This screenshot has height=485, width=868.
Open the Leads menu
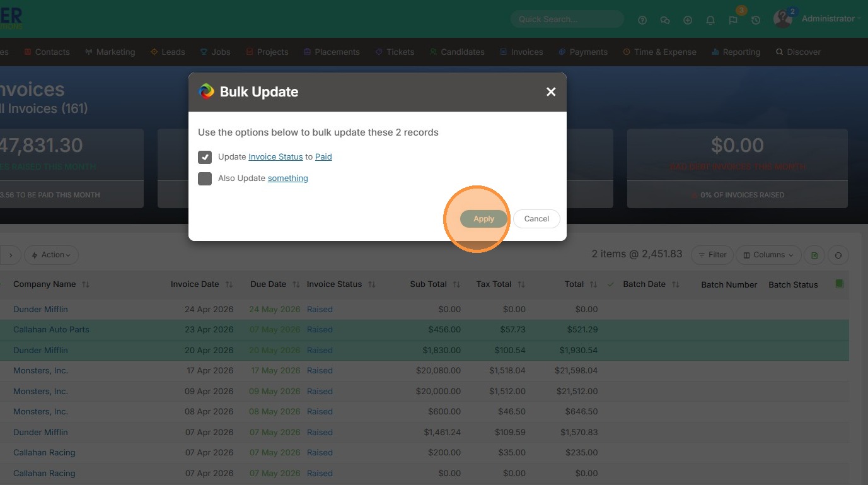(x=168, y=52)
